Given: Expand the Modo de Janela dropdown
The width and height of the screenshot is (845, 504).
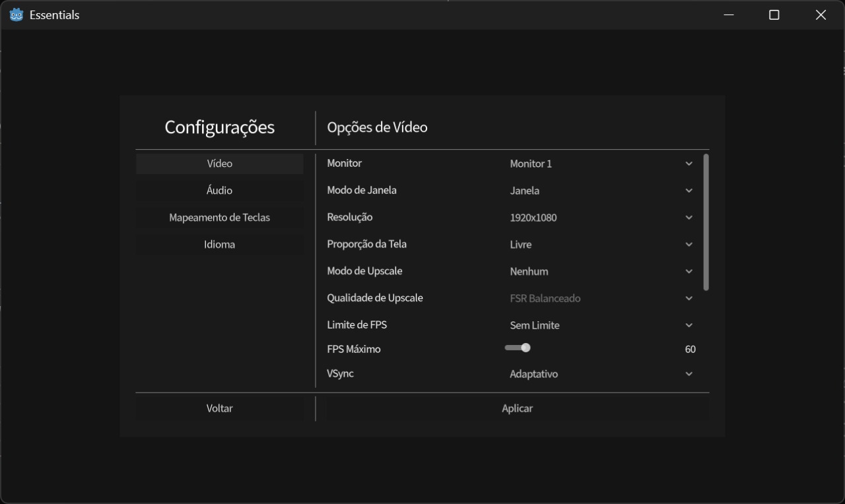Looking at the screenshot, I should [x=601, y=191].
